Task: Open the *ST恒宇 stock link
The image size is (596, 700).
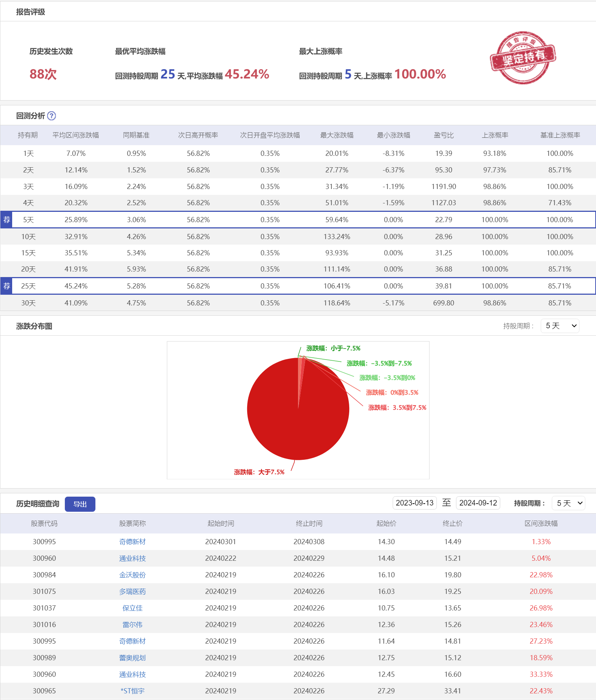Action: [x=132, y=691]
